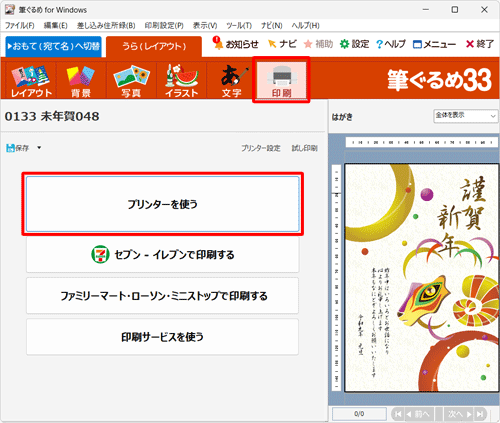Choose the イラスト illustration icon
The height and width of the screenshot is (423, 500).
coord(181,80)
